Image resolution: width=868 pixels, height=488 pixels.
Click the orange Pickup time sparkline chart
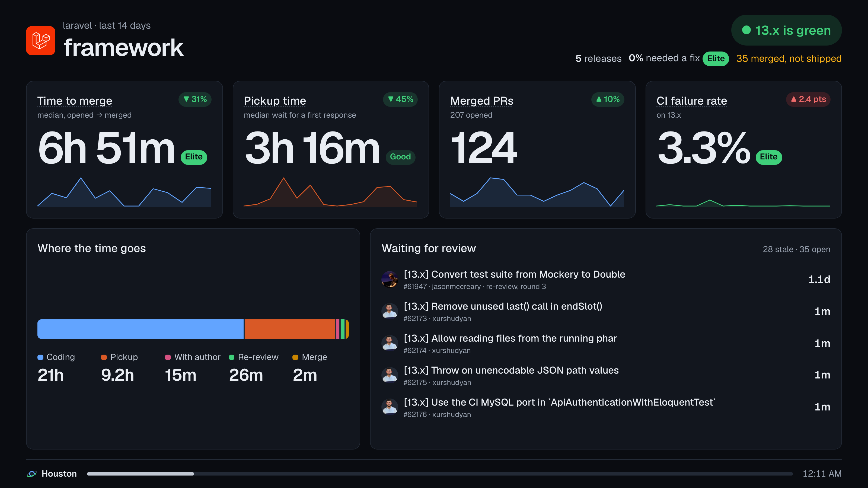pyautogui.click(x=330, y=192)
